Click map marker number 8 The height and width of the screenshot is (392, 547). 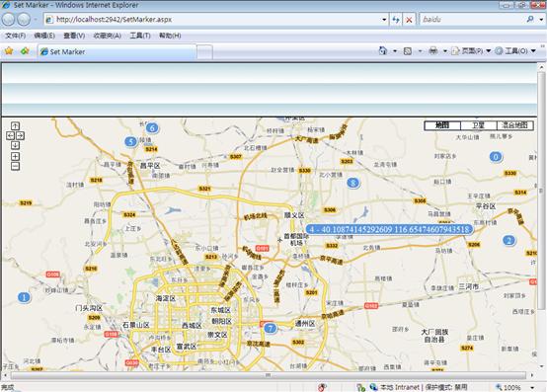coord(353,183)
